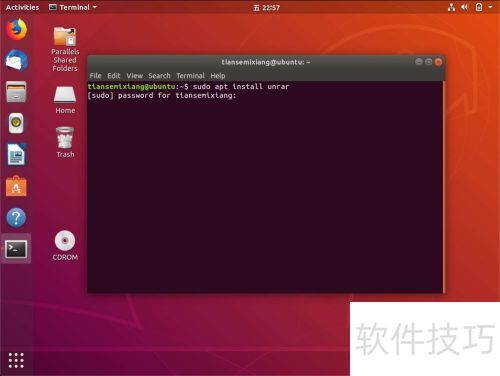Open the Search menu in the terminal
The width and height of the screenshot is (500, 376).
pyautogui.click(x=159, y=76)
